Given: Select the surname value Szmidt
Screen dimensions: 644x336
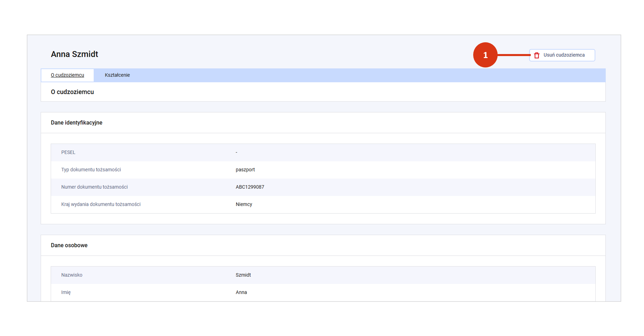Looking at the screenshot, I should (243, 275).
